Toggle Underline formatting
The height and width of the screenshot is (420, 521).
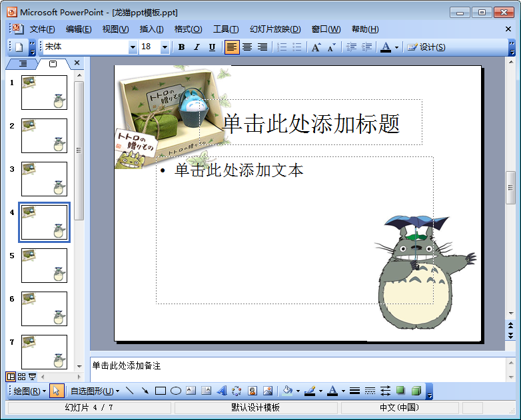[212, 47]
